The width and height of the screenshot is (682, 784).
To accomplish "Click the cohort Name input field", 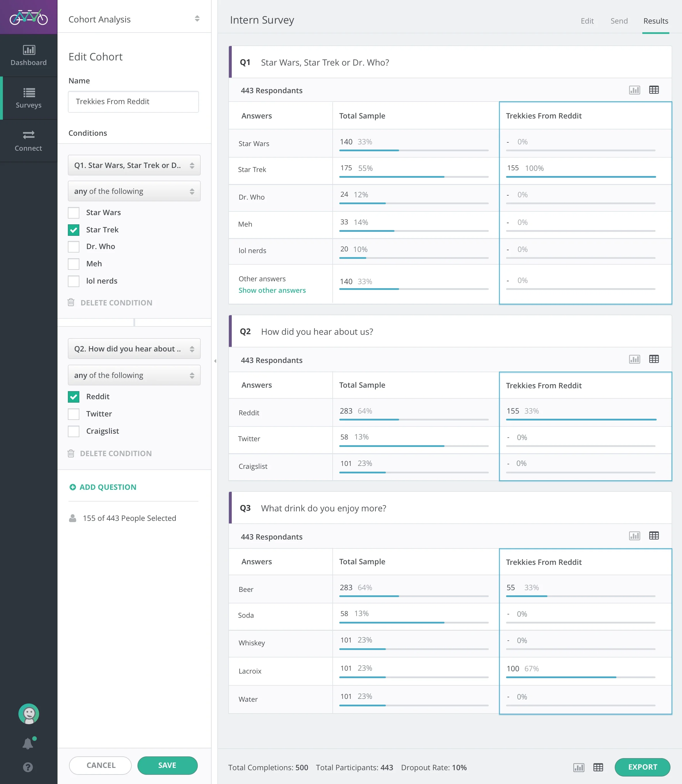I will pyautogui.click(x=133, y=102).
